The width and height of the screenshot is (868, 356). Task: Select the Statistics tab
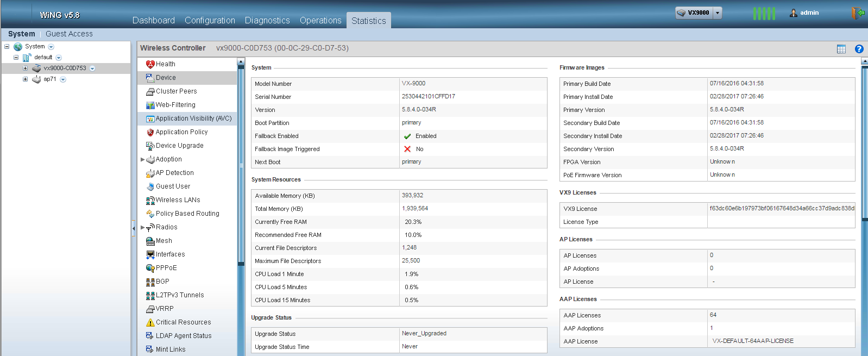pos(369,21)
